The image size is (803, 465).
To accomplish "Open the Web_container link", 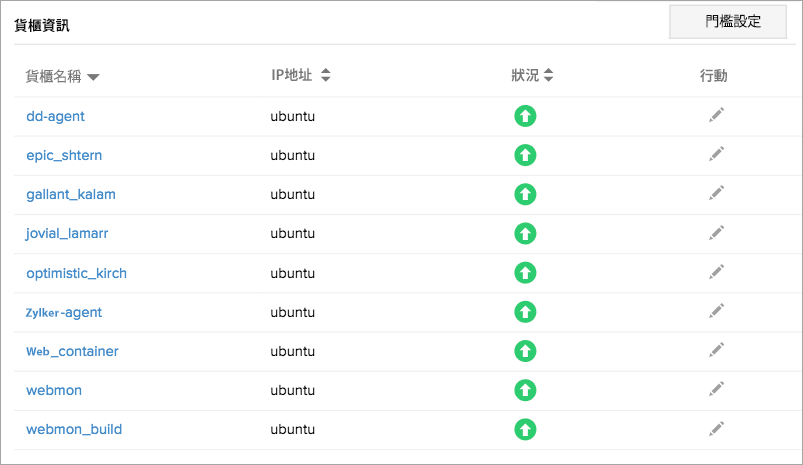I will [x=72, y=351].
